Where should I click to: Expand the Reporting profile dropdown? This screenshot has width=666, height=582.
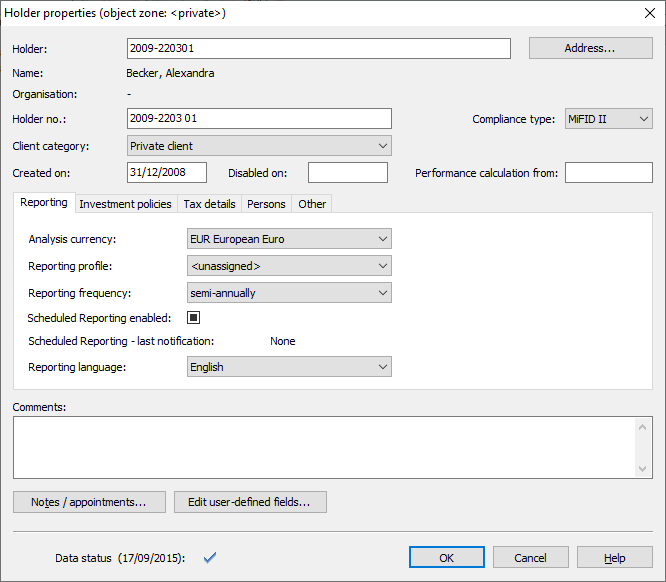pyautogui.click(x=290, y=266)
